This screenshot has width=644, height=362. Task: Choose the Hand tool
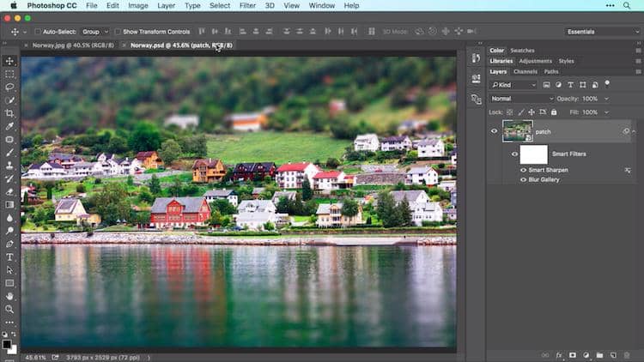point(9,296)
